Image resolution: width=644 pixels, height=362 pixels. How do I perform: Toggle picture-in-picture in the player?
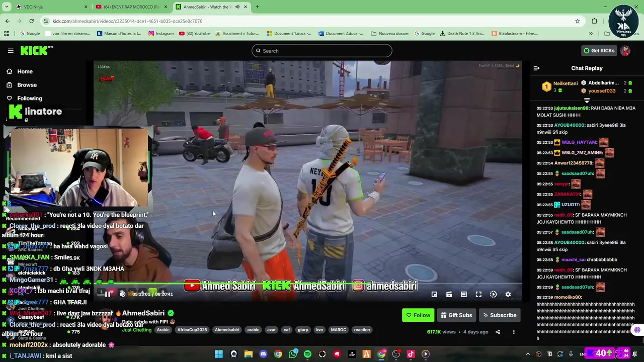pos(434,295)
